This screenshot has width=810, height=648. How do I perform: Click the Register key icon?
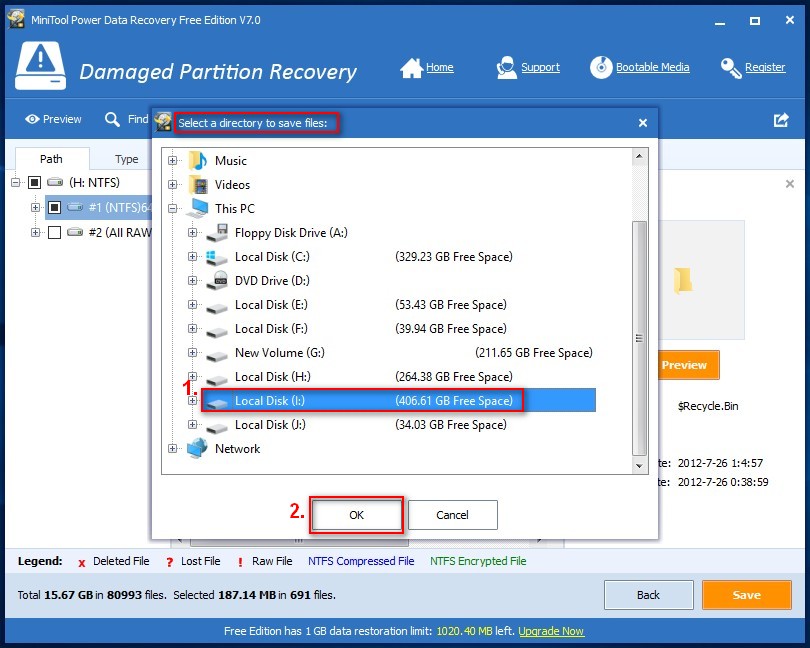click(731, 68)
